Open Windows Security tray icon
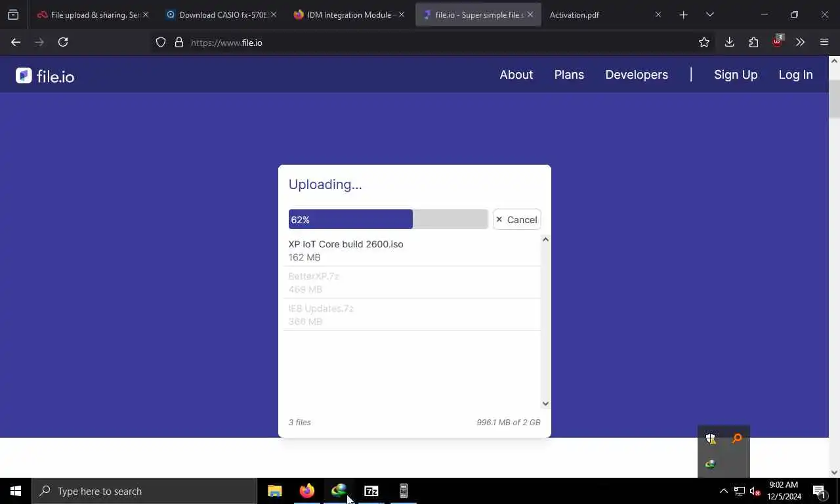The width and height of the screenshot is (840, 504). 711,438
